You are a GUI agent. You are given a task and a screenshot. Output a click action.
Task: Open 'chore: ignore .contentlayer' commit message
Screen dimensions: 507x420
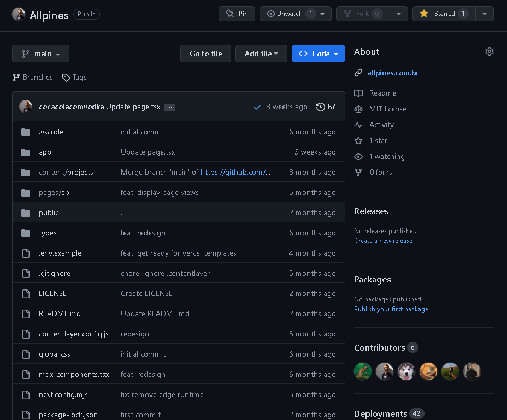[x=165, y=273]
